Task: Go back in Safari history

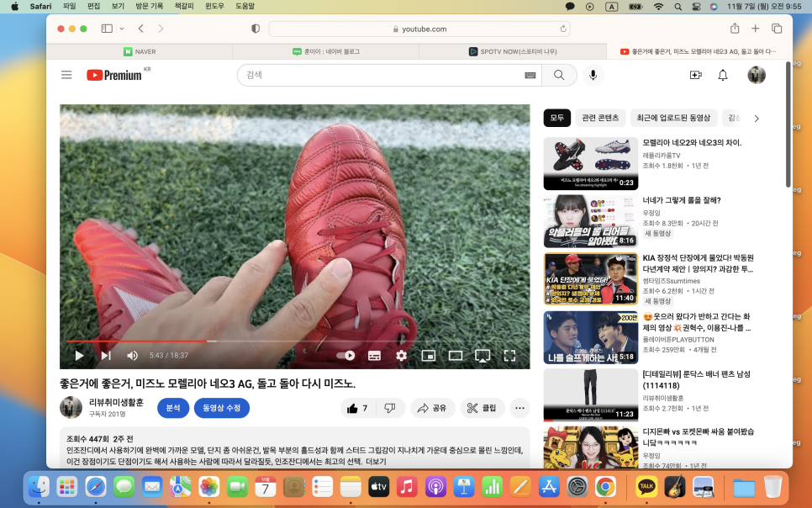Action: [x=141, y=29]
